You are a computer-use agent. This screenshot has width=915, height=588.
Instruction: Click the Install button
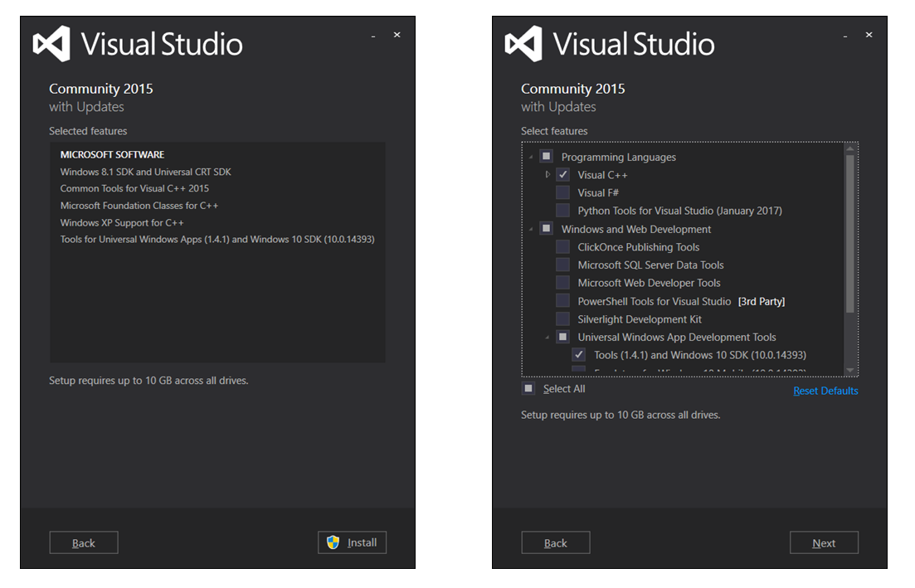(353, 542)
